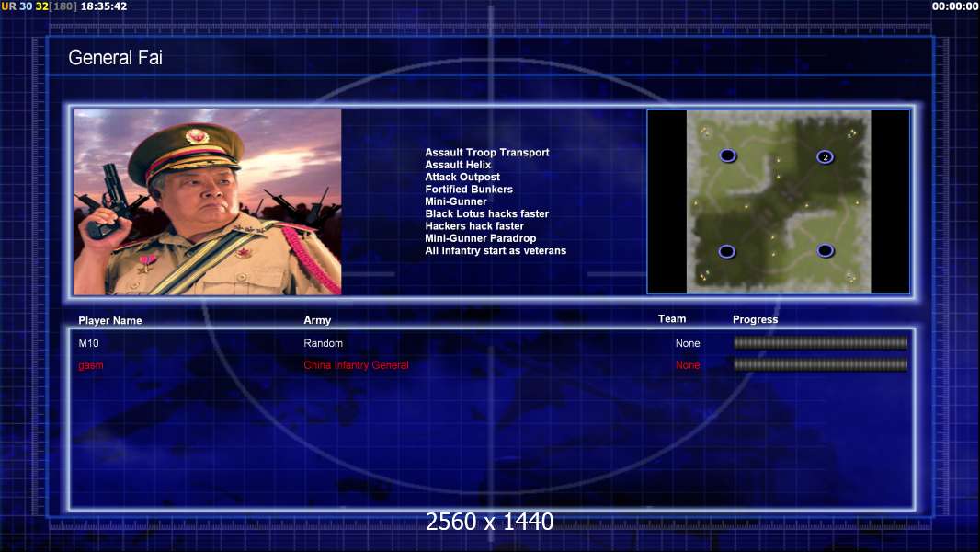Click the Army column header

317,320
